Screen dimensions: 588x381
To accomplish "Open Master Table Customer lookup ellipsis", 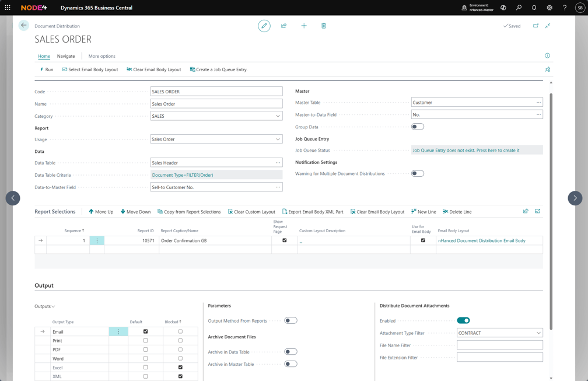I will click(x=538, y=102).
